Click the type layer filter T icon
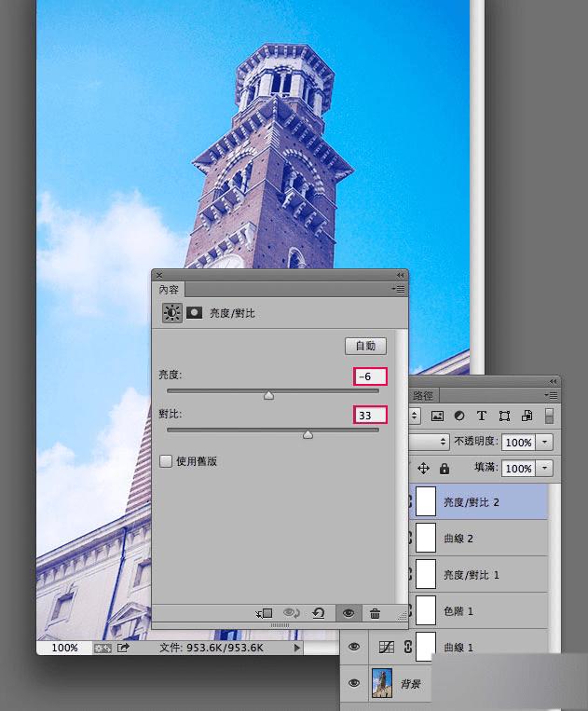 tap(482, 416)
